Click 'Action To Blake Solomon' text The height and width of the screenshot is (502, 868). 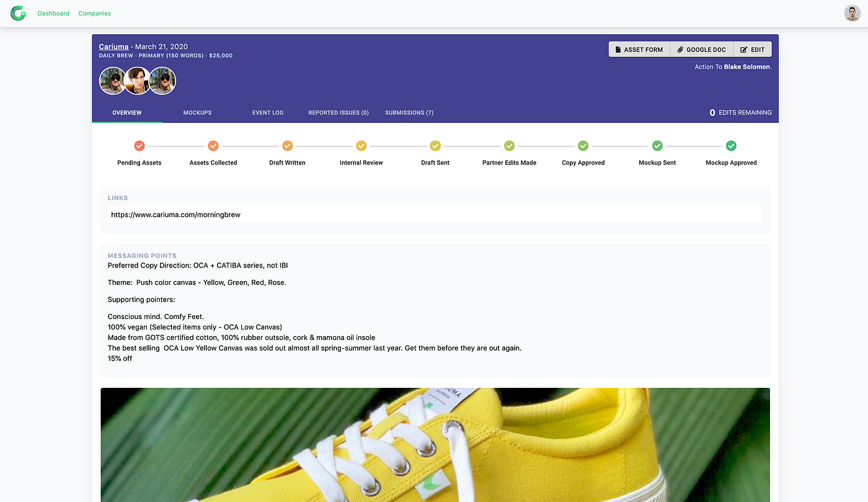[x=733, y=66]
